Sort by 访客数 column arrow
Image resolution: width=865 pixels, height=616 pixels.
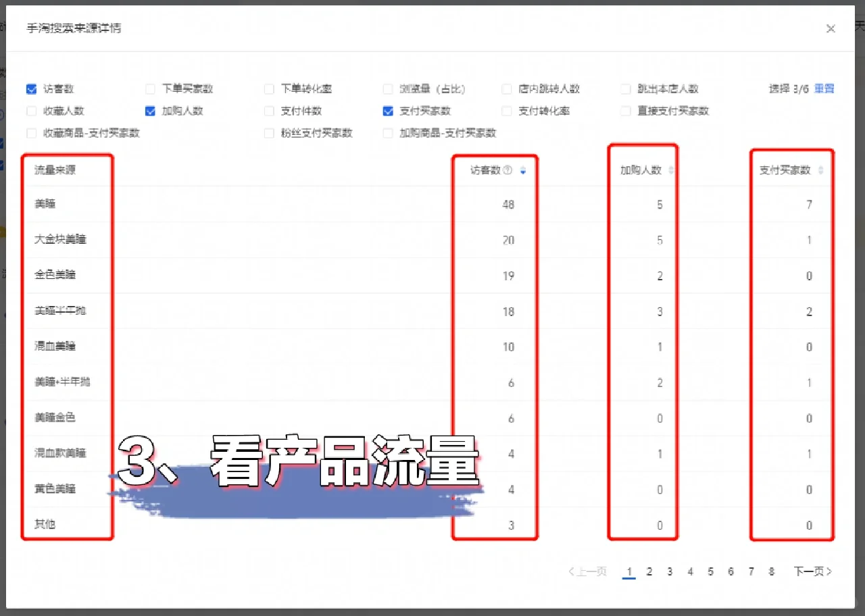coord(523,171)
